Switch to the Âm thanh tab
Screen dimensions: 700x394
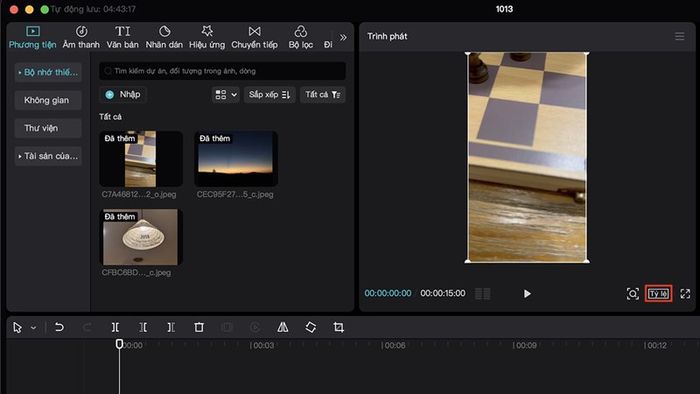click(81, 37)
